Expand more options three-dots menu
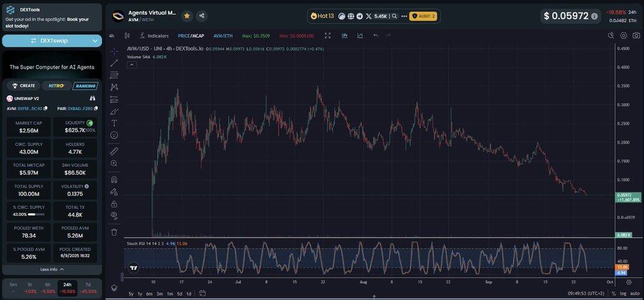 tap(404, 16)
